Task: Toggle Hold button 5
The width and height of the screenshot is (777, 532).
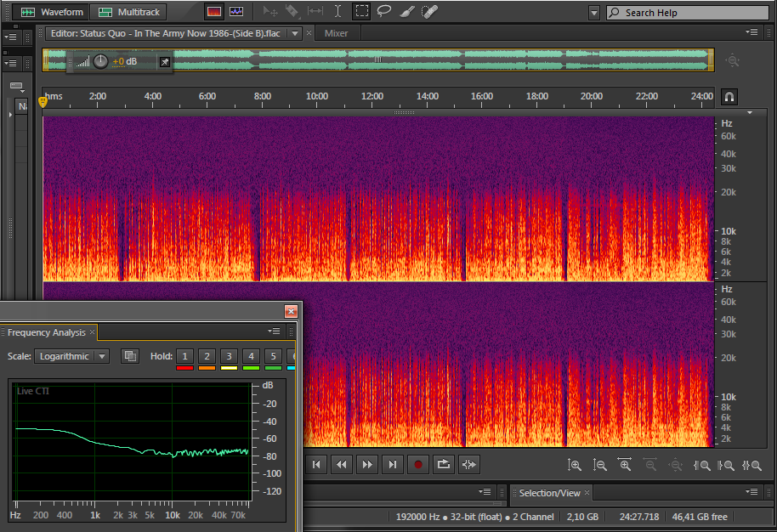Action: (x=273, y=356)
